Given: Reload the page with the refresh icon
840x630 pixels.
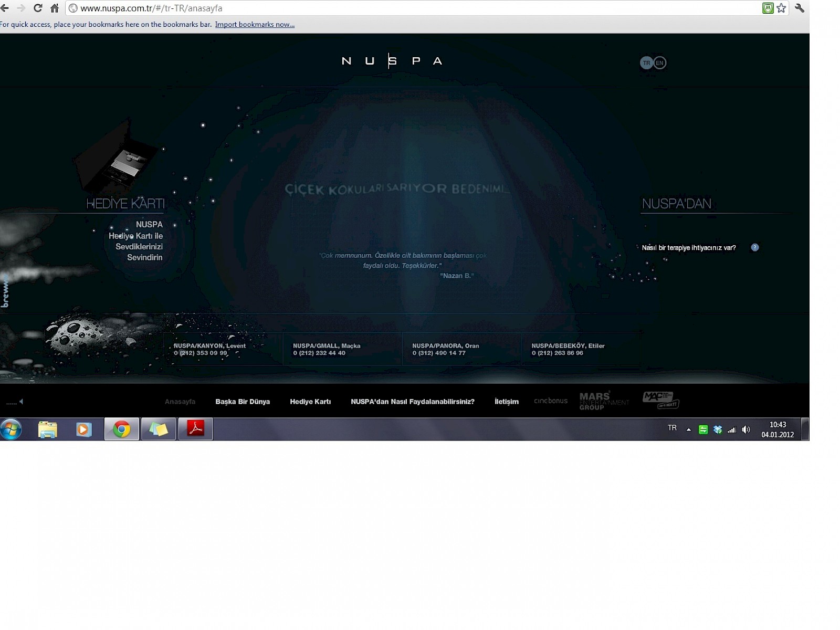Looking at the screenshot, I should tap(38, 8).
